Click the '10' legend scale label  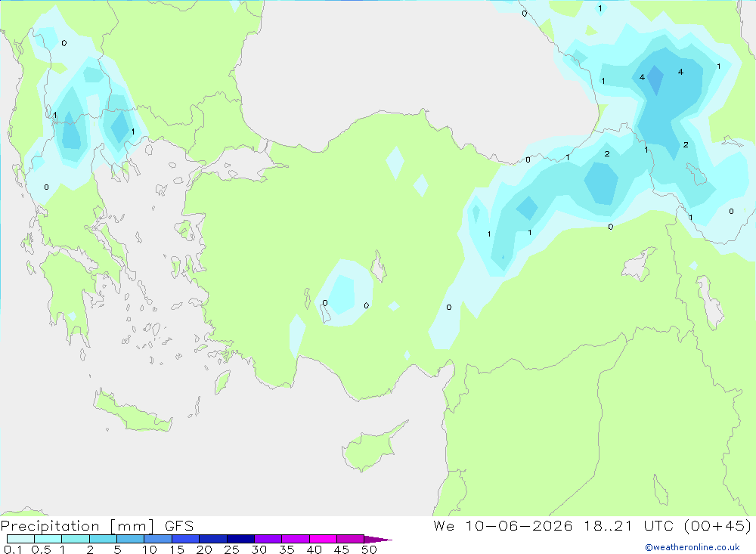click(150, 549)
